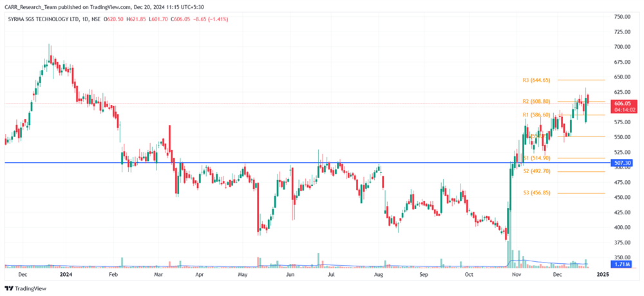
Task: Click the 550.00 price axis value
Action: [622, 137]
